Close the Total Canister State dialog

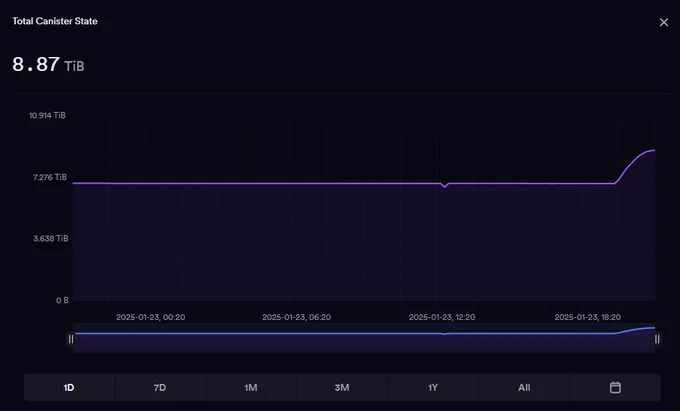(664, 22)
